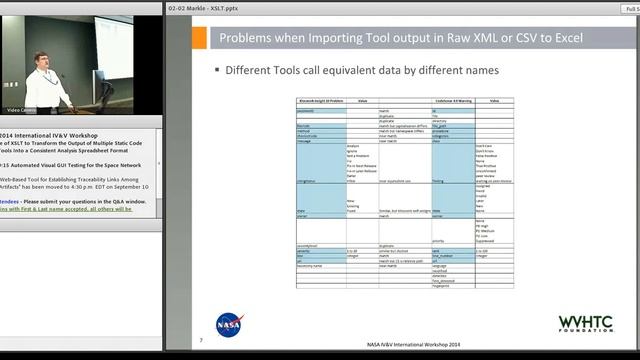This screenshot has height=360, width=640.
Task: Click Please submit your questions in Q&A text
Action: [84, 202]
